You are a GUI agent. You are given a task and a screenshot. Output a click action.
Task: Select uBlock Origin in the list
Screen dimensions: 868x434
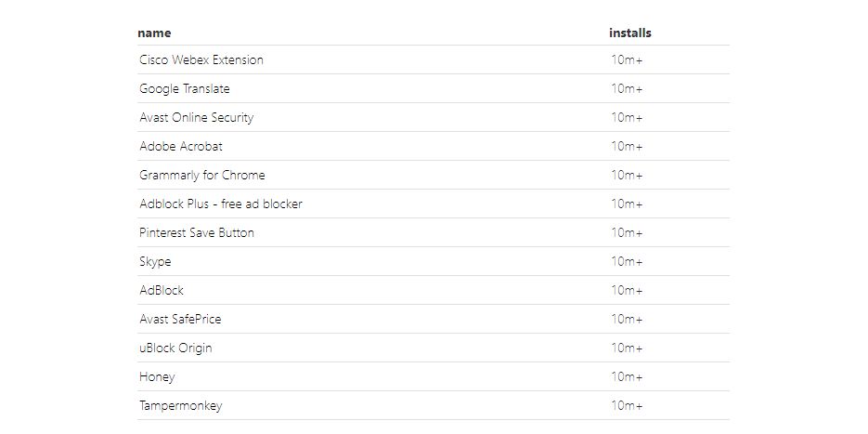pyautogui.click(x=175, y=349)
